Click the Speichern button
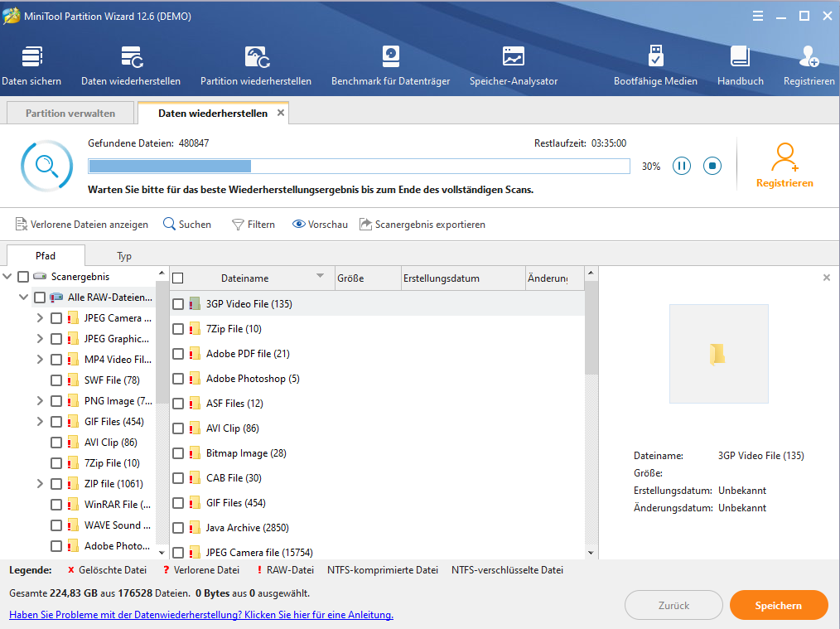Image resolution: width=840 pixels, height=629 pixels. pyautogui.click(x=779, y=606)
